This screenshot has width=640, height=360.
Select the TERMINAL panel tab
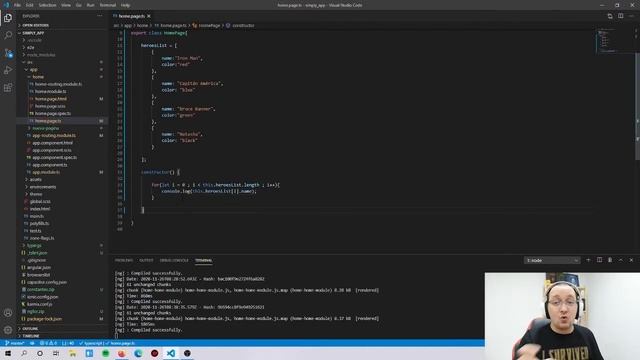point(203,260)
